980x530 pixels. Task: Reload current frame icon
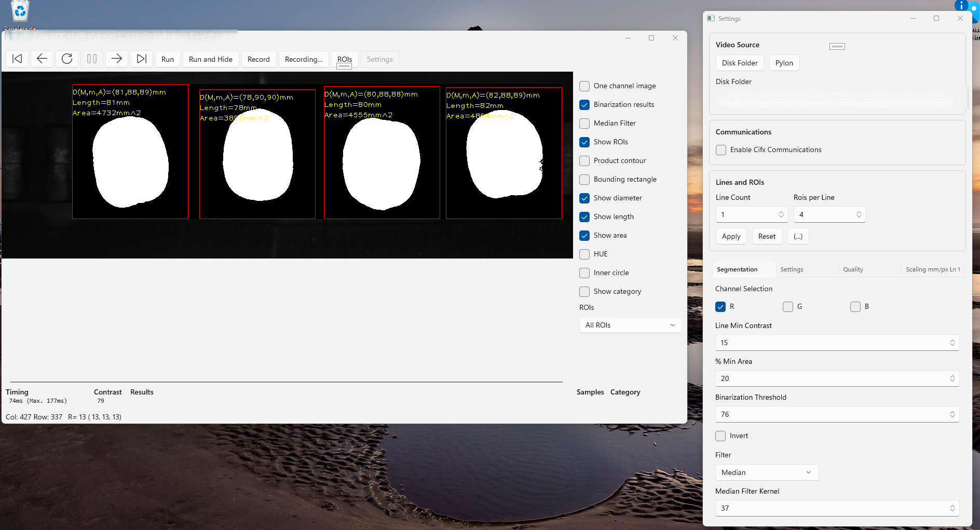[67, 59]
